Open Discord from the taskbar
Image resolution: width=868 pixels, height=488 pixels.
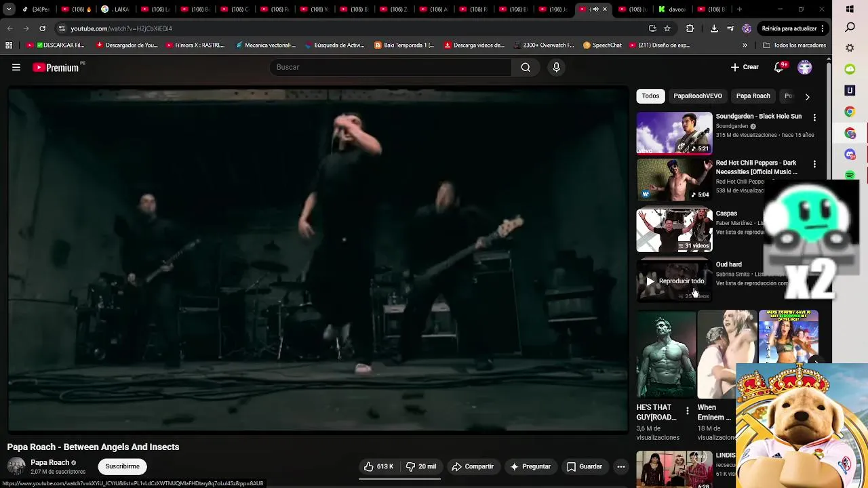point(850,155)
